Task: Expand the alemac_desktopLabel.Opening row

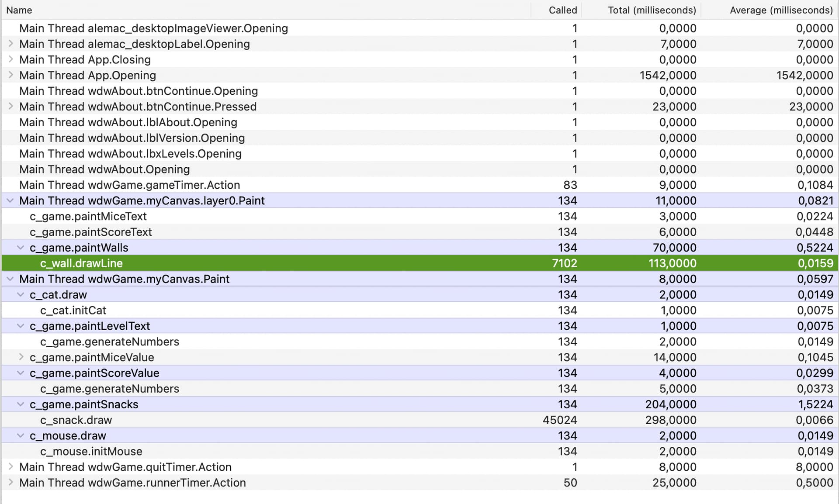Action: tap(10, 44)
